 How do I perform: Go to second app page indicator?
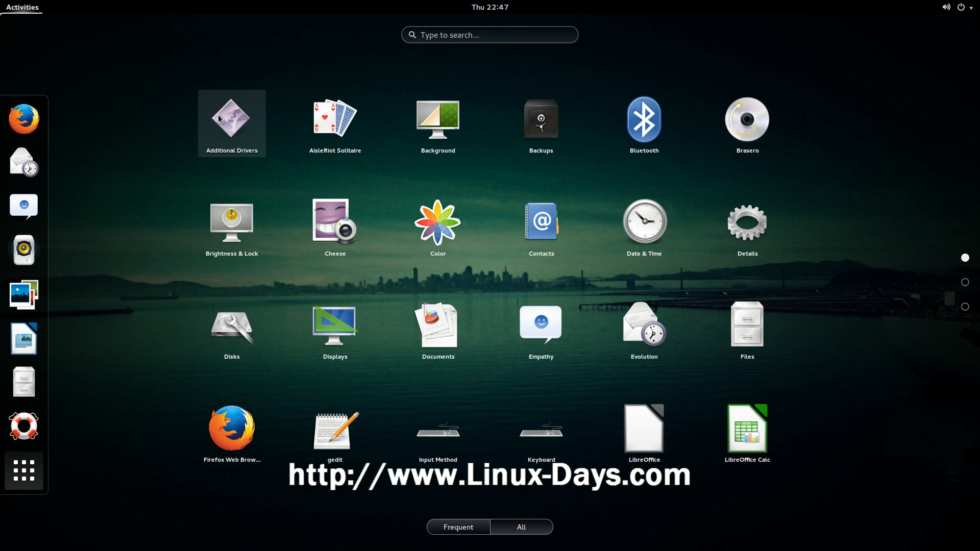click(x=965, y=282)
